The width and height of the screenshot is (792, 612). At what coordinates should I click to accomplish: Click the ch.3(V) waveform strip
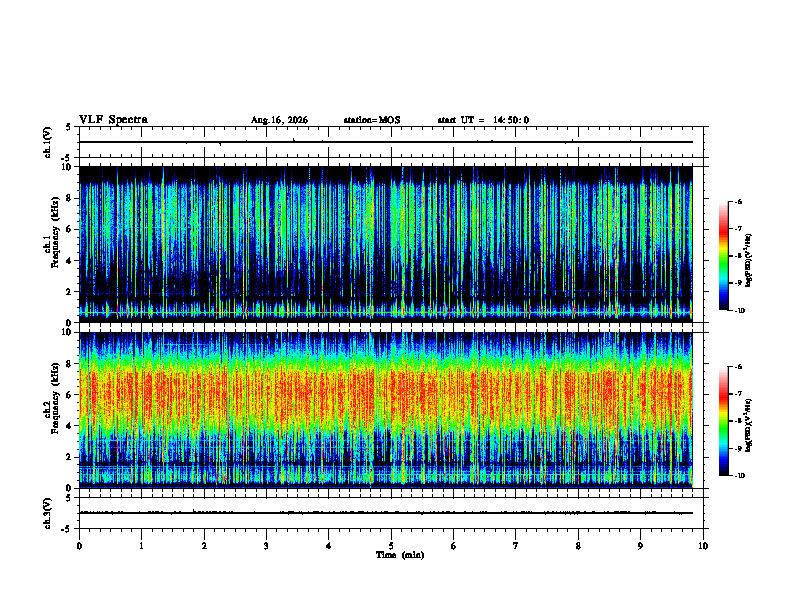pos(391,513)
